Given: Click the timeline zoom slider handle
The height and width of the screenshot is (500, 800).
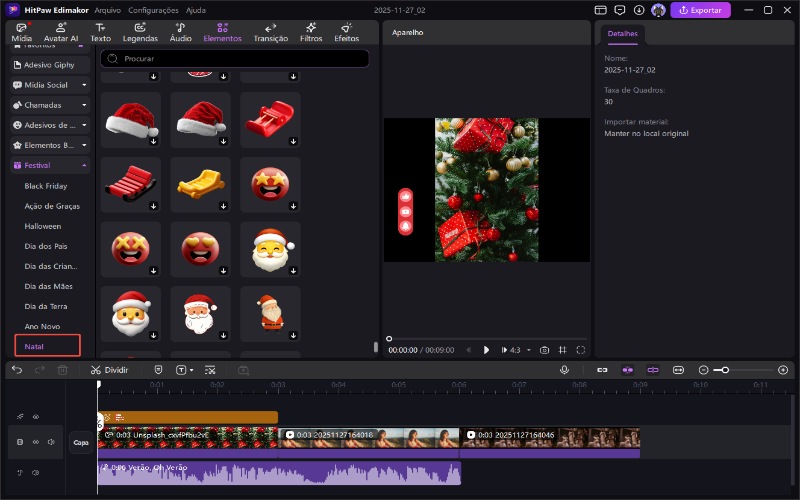Looking at the screenshot, I should [725, 370].
